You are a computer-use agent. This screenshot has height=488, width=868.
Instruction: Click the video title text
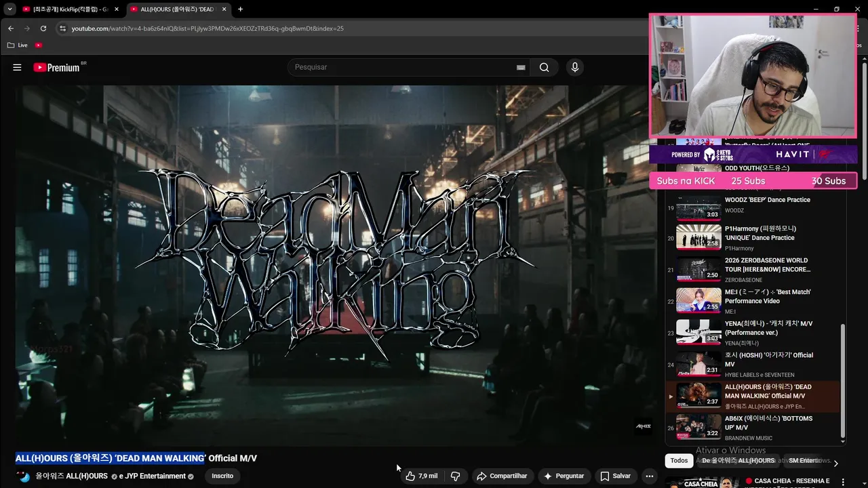[136, 458]
